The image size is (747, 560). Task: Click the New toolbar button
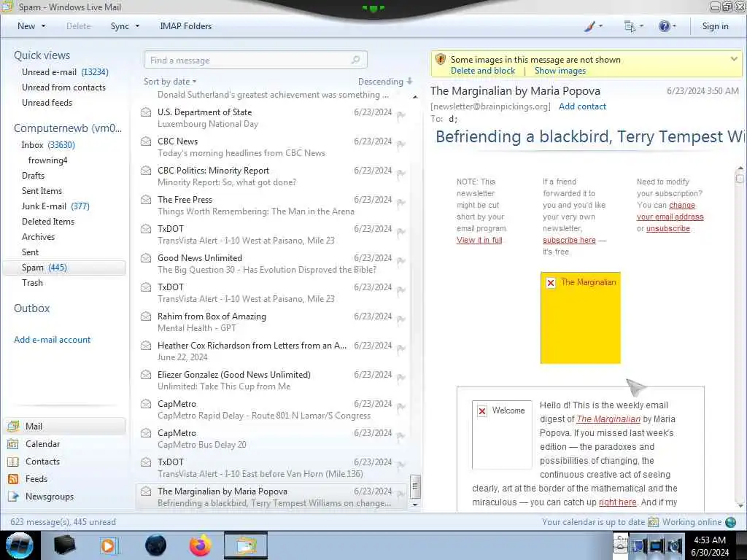click(x=26, y=26)
